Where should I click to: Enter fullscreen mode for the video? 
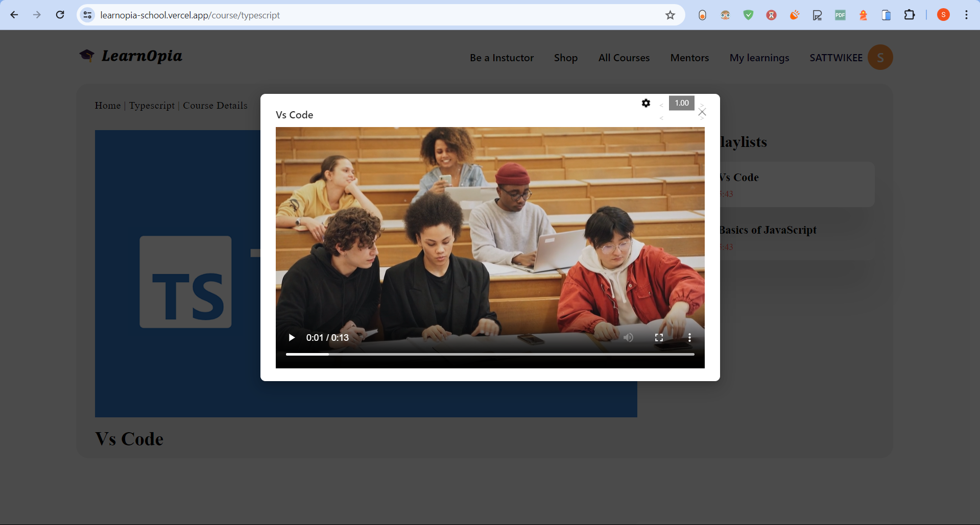659,338
